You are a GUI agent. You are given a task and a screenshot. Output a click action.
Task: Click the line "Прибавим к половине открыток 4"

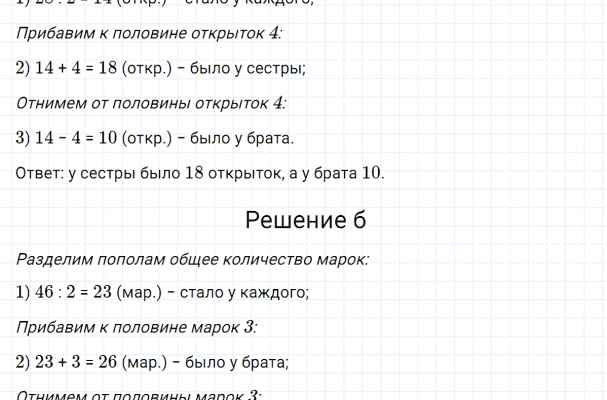[x=150, y=34]
